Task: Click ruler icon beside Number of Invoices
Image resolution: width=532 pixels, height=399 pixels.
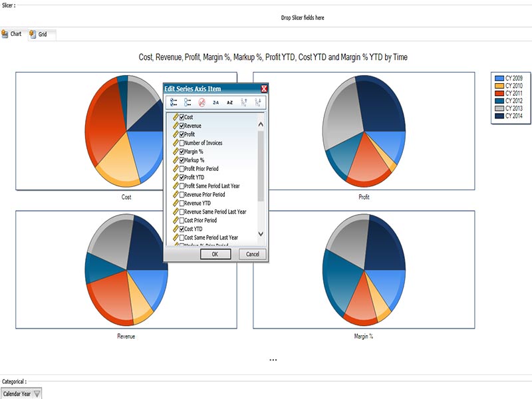Action: point(176,143)
